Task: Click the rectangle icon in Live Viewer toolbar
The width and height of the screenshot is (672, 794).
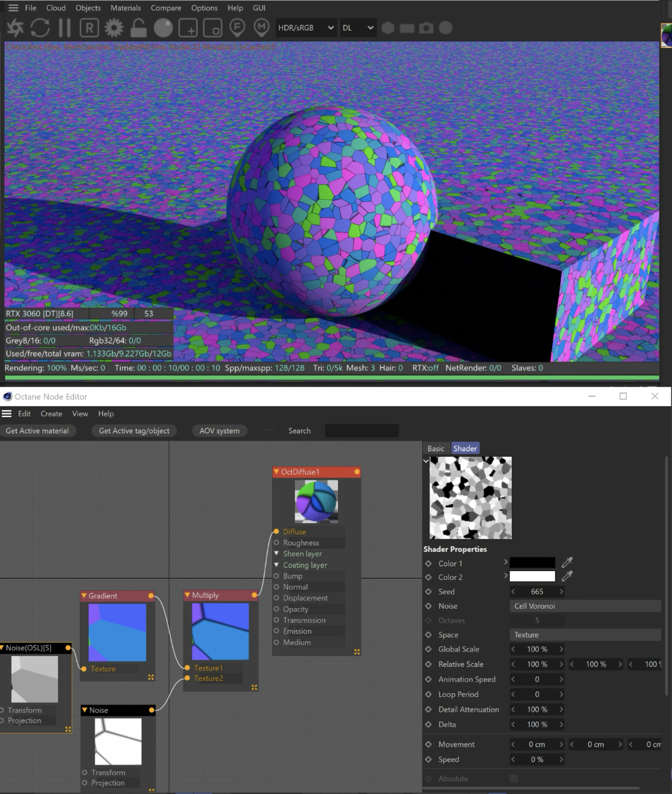Action: pos(407,28)
